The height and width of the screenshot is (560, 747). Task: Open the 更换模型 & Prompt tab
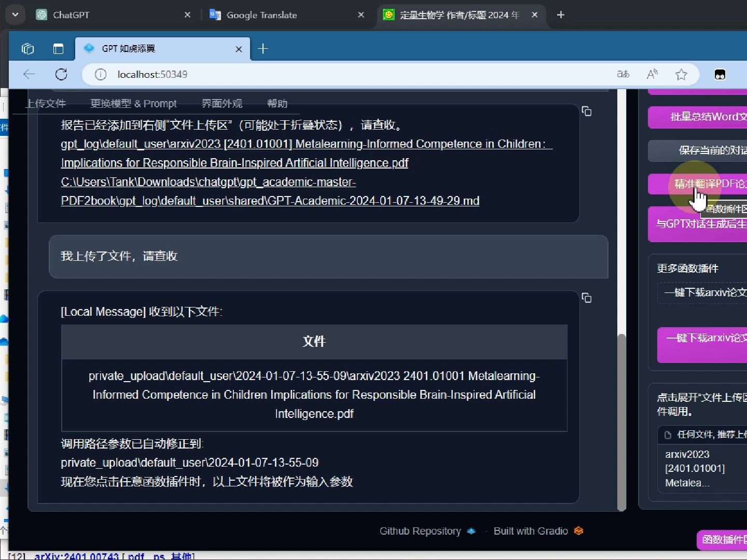pos(133,103)
